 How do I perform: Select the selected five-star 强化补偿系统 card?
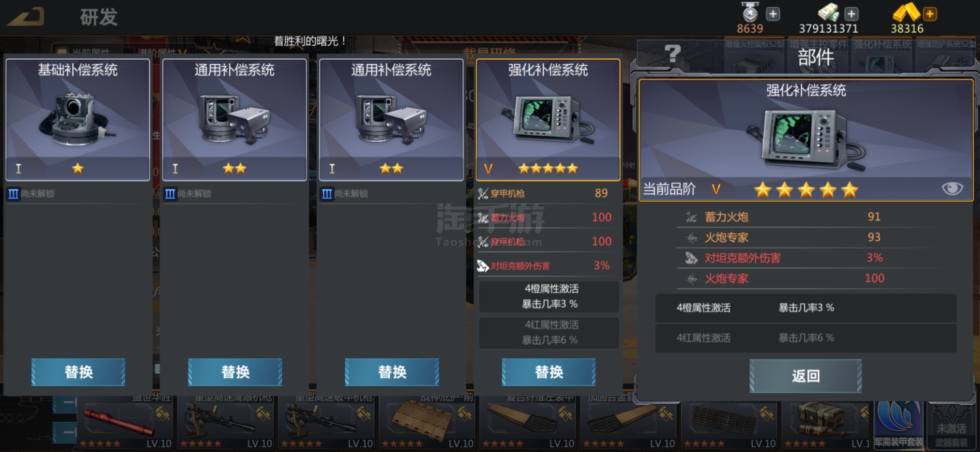coord(548,120)
